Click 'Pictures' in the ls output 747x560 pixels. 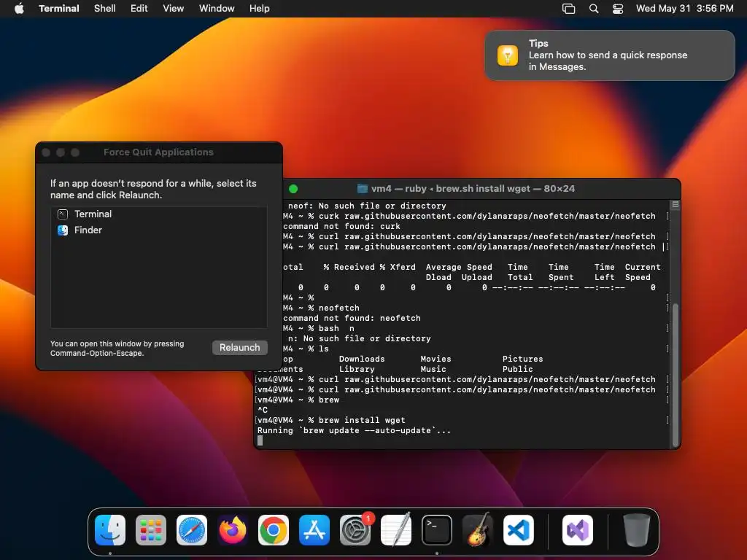[x=522, y=359]
